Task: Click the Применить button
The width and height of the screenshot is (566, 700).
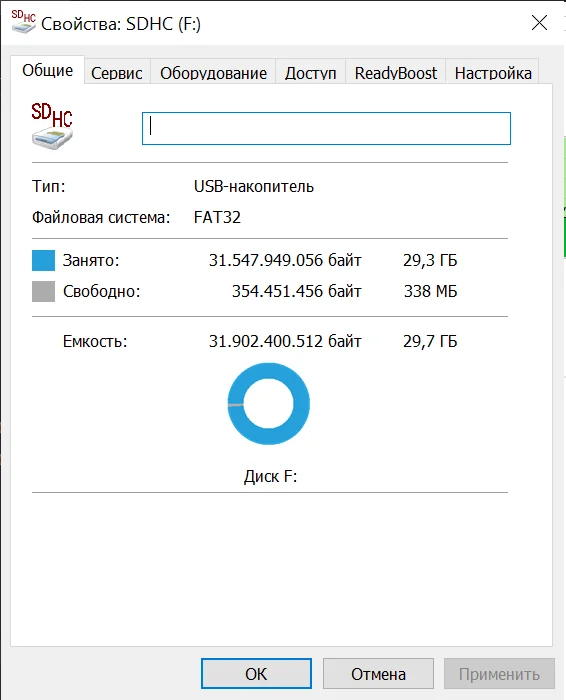Action: click(x=499, y=674)
